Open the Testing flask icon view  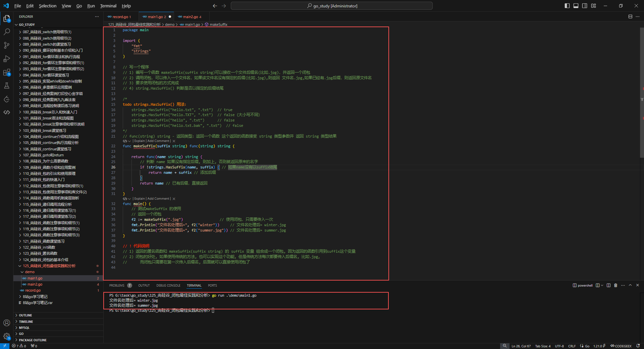(7, 86)
